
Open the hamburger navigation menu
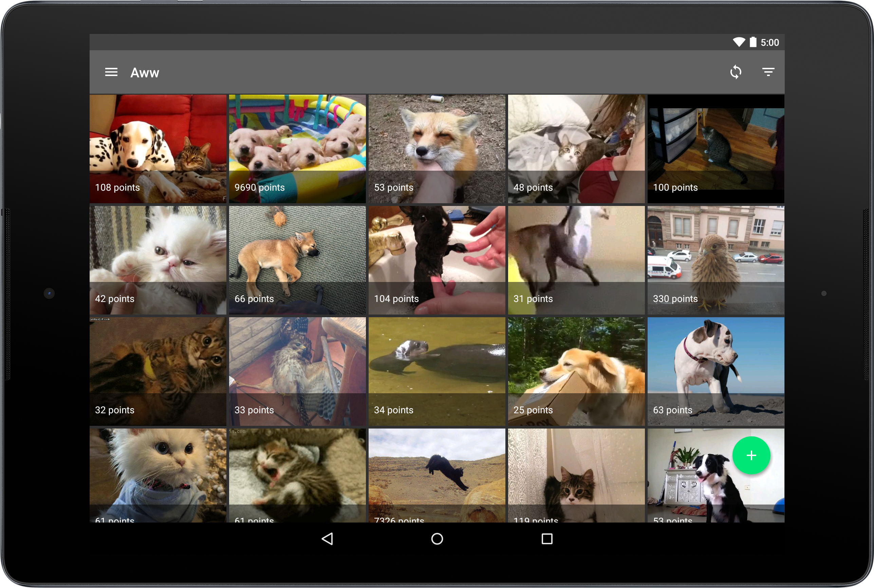[111, 72]
